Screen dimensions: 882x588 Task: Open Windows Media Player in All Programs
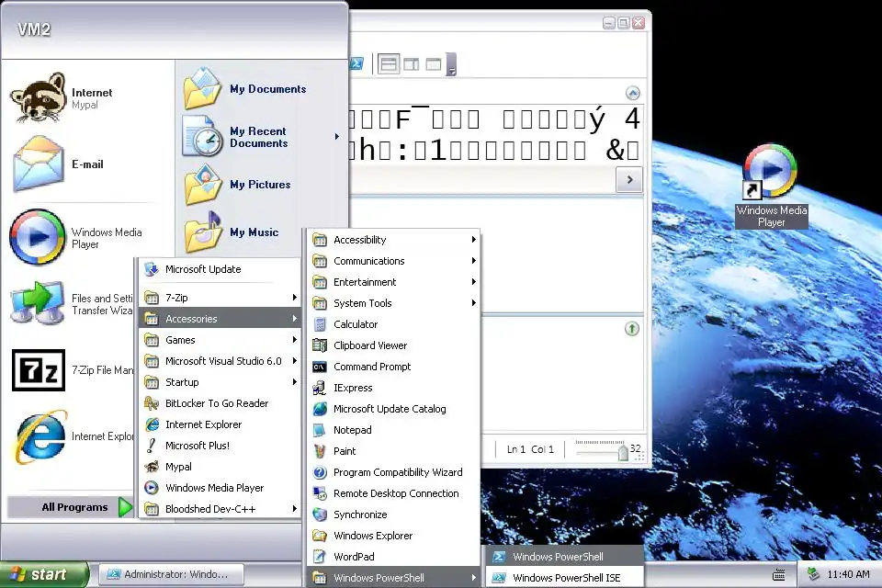click(x=220, y=488)
